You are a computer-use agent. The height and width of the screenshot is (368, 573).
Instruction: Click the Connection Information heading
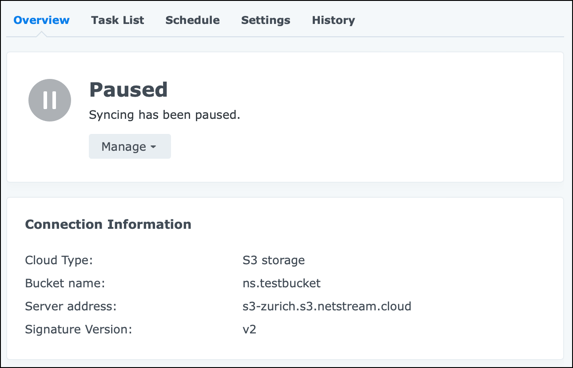click(x=108, y=224)
